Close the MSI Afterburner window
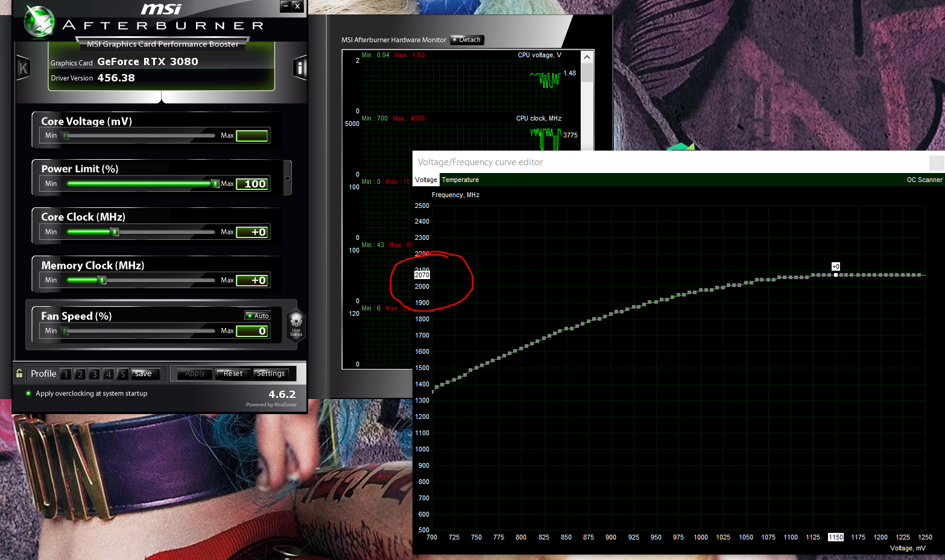The height and width of the screenshot is (560, 945). (297, 6)
